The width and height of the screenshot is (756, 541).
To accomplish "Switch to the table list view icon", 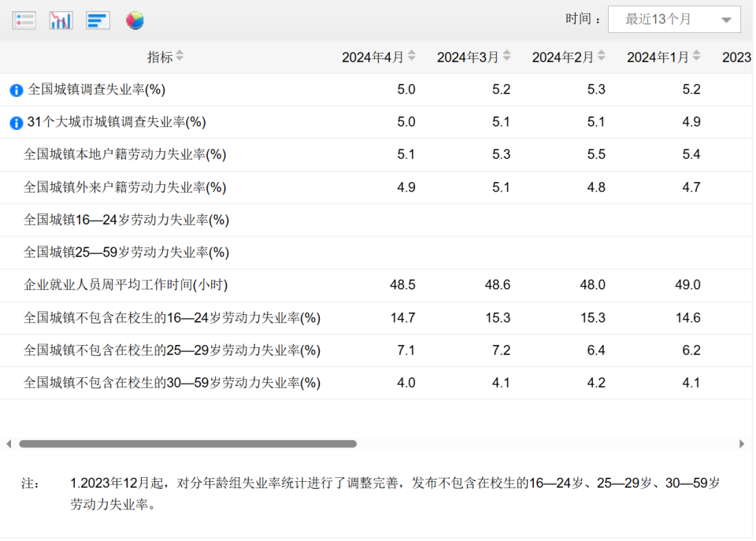I will (24, 20).
